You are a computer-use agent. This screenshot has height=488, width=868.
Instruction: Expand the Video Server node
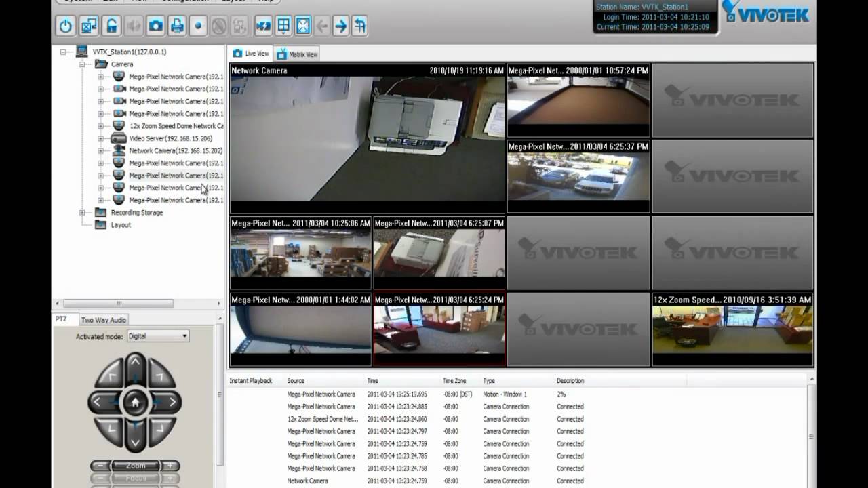(x=100, y=138)
